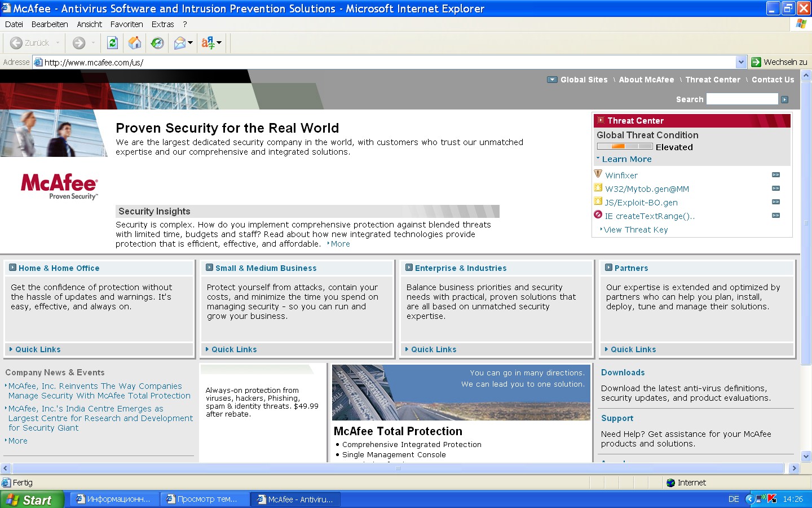Click the Windows flag throbber icon
Screen dimensions: 812x508
tap(801, 24)
